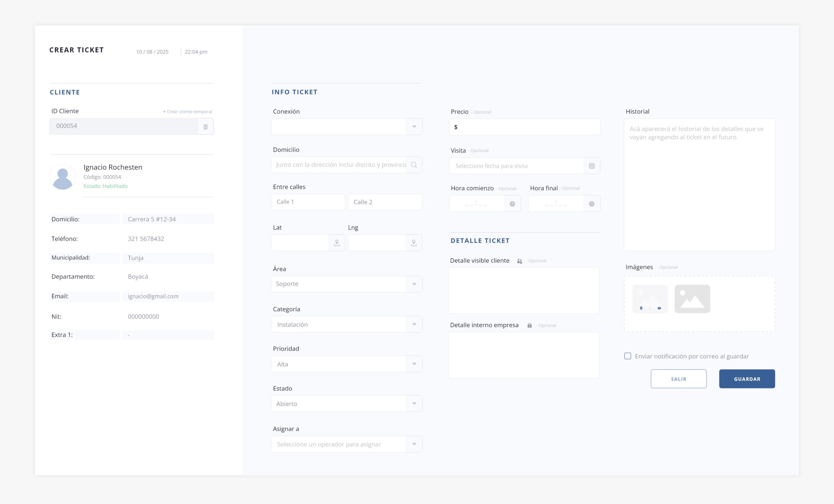
Task: Click clock icon for Hora comienzo
Action: [x=512, y=204]
